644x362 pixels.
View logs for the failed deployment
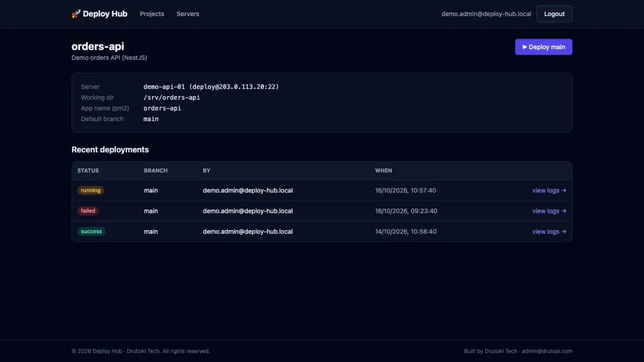click(549, 211)
